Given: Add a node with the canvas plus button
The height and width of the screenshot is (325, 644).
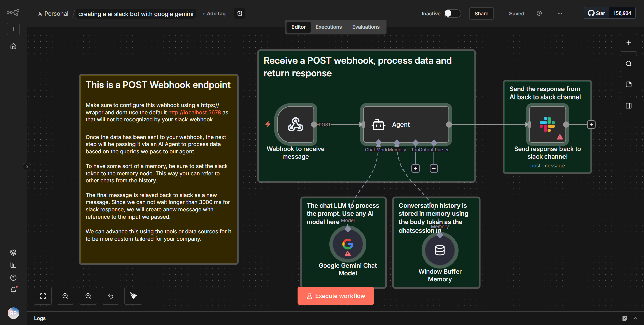Looking at the screenshot, I should point(629,43).
